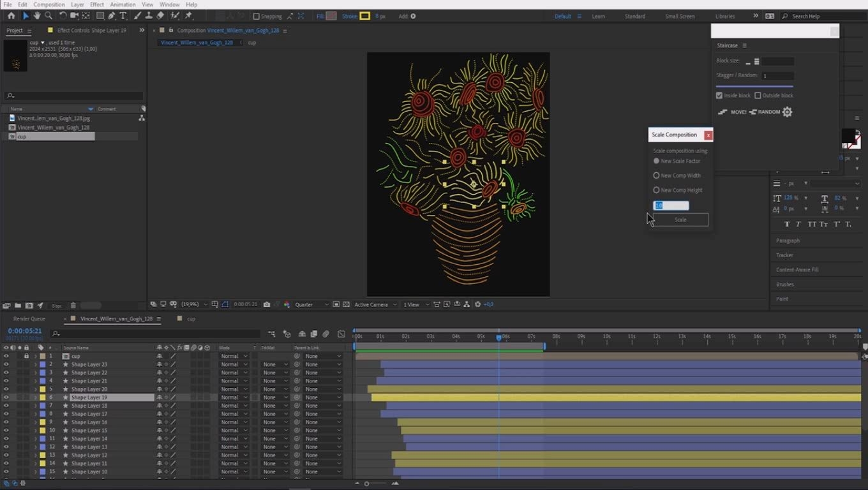Switch to the Learn workspace

click(x=598, y=17)
